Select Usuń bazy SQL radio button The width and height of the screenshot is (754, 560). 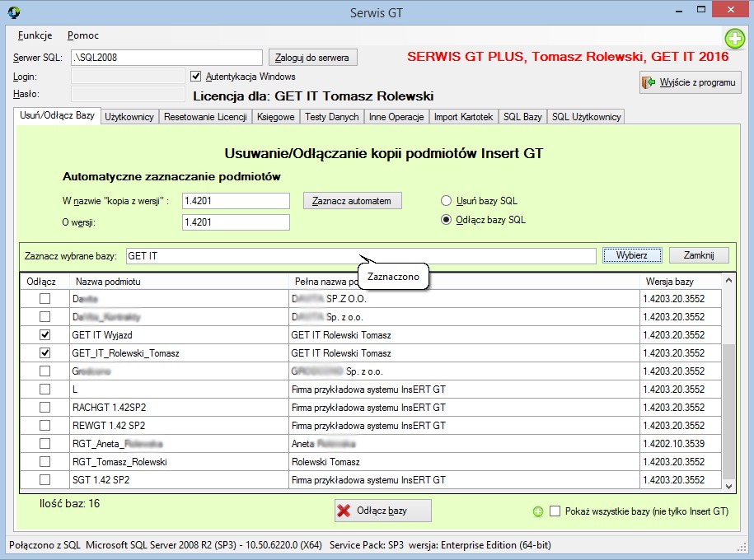[447, 200]
